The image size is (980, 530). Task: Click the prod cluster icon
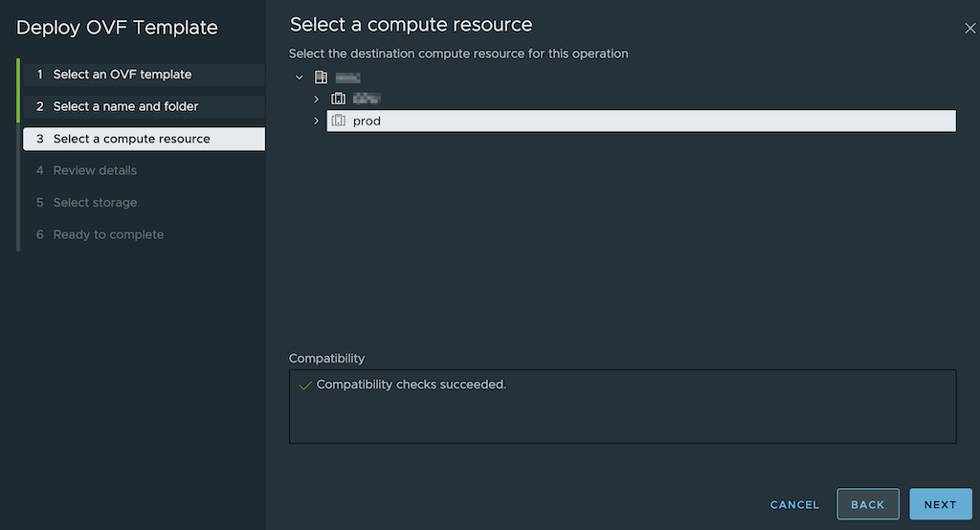pos(338,121)
